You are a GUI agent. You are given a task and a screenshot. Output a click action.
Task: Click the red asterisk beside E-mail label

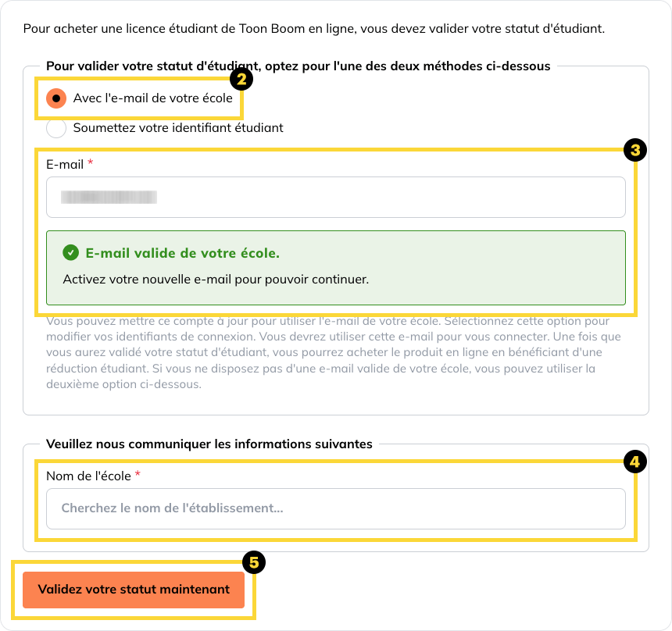click(x=90, y=164)
